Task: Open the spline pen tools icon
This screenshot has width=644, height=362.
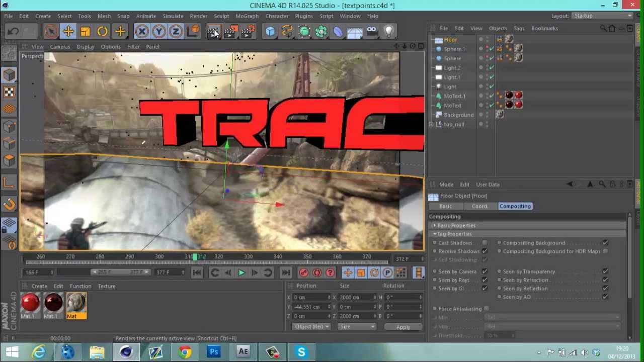Action: (287, 32)
